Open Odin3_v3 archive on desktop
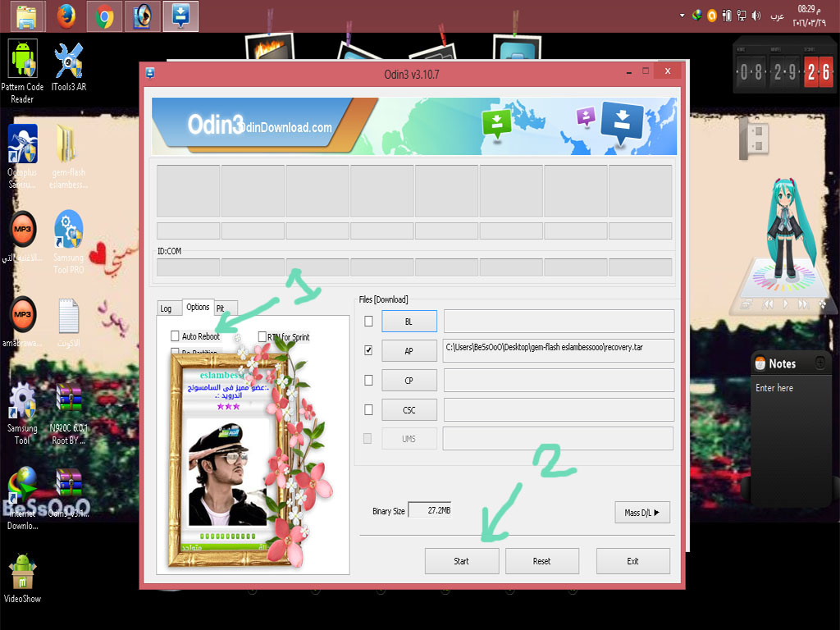The image size is (840, 630). click(69, 493)
